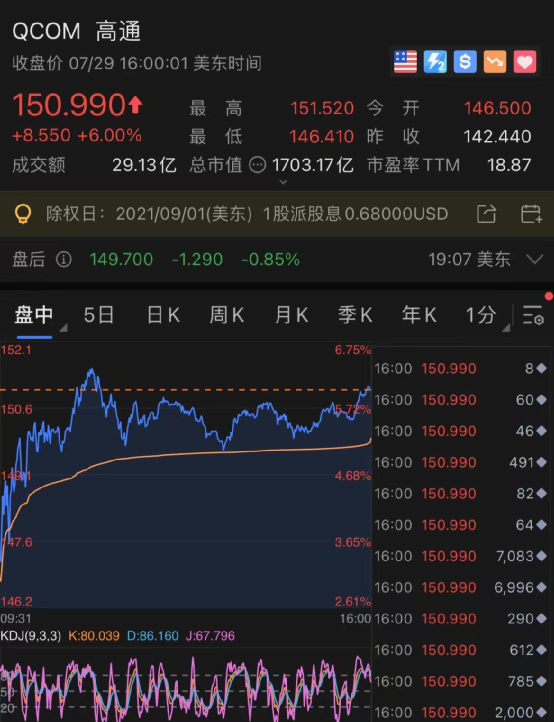Tap the pink heart favorite icon
Image resolution: width=554 pixels, height=722 pixels.
tap(525, 62)
